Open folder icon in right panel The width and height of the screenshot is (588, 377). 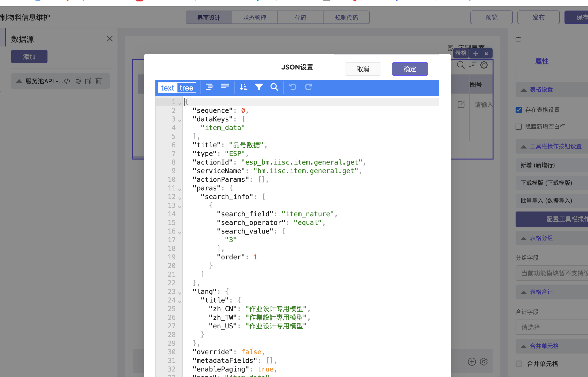click(518, 39)
